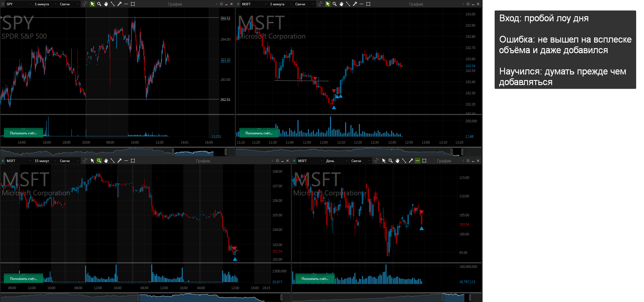Viewport: 644px width, 302px height.
Task: Grab left range handle of MSFT 15 минут navigator
Action: pos(138,297)
